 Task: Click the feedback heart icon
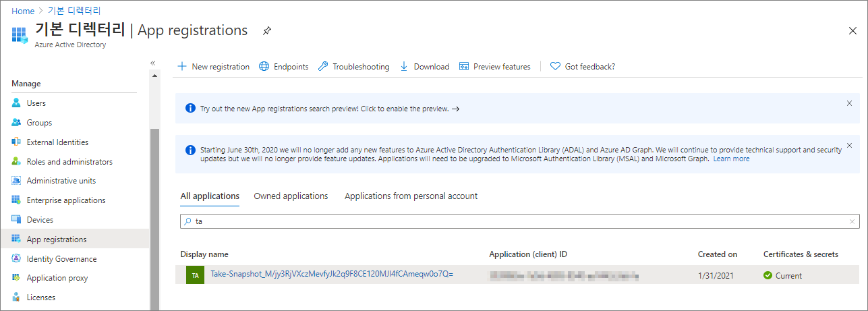(555, 67)
